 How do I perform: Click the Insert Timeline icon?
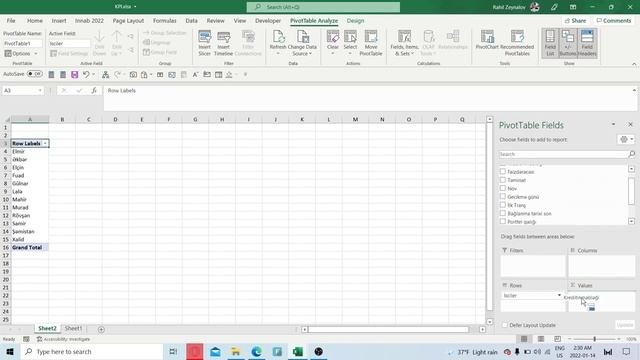223,43
